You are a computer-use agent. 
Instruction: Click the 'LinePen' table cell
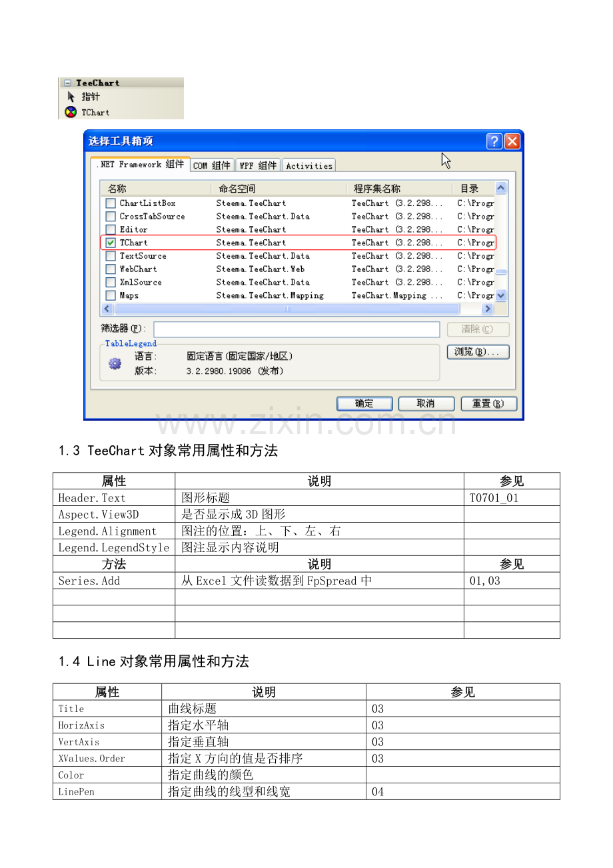click(107, 791)
